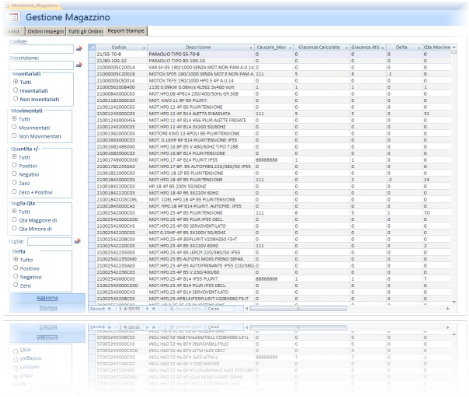The image size is (469, 397).
Task: Go to last record in navigation bar
Action: tap(154, 309)
